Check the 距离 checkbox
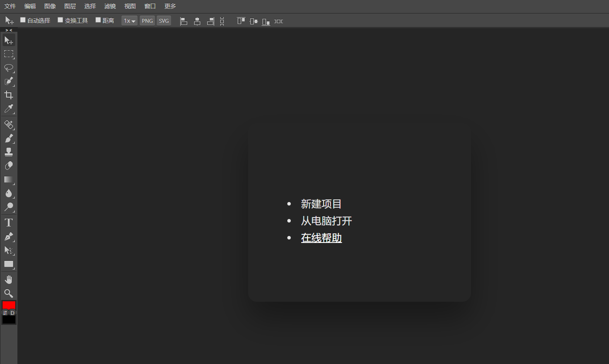Screen dimensions: 609x364 click(x=98, y=20)
